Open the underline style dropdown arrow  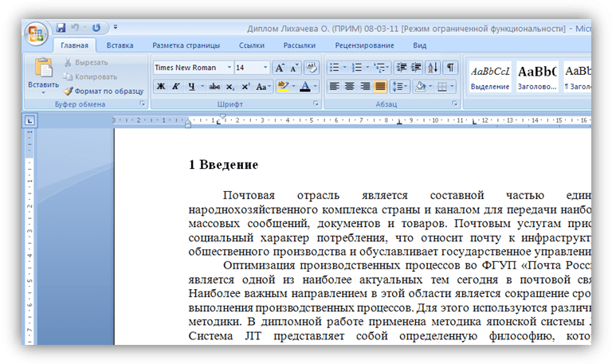[202, 86]
